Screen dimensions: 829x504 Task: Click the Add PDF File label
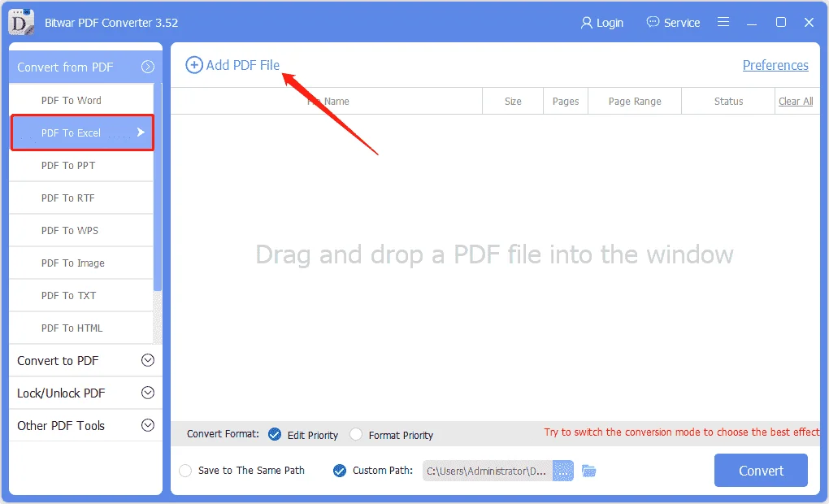(243, 65)
